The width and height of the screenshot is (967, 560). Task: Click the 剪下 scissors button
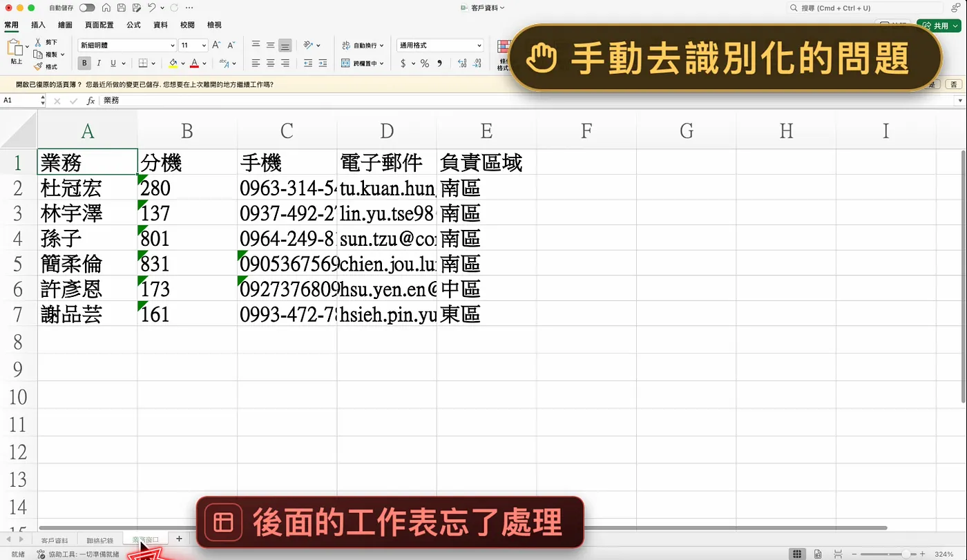tap(47, 42)
